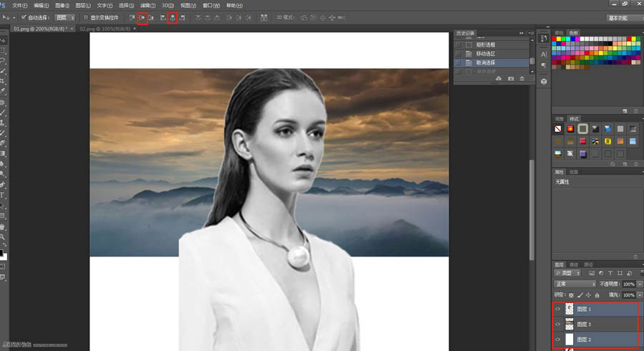Select the Type tool in the toolbox
The width and height of the screenshot is (644, 351).
coord(2,195)
